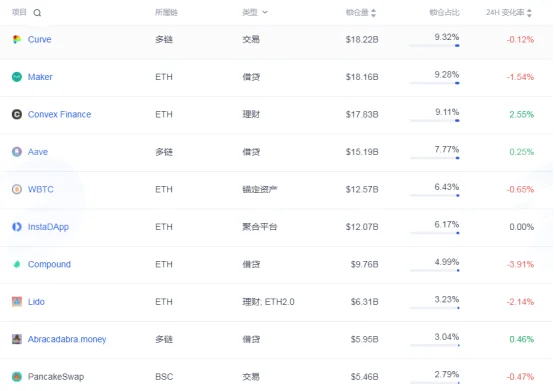Expand the 类型 filter dropdown chevron

tap(265, 12)
